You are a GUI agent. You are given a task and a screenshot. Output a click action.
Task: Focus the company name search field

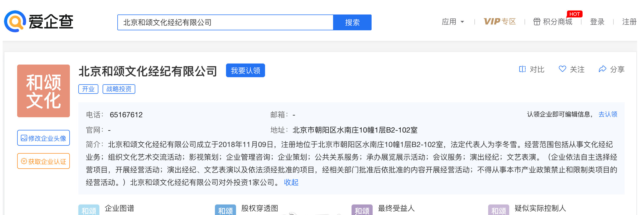click(225, 22)
